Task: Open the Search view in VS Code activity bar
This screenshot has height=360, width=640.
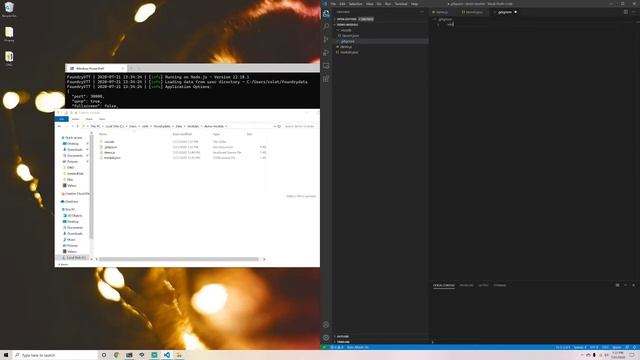Action: (x=326, y=27)
